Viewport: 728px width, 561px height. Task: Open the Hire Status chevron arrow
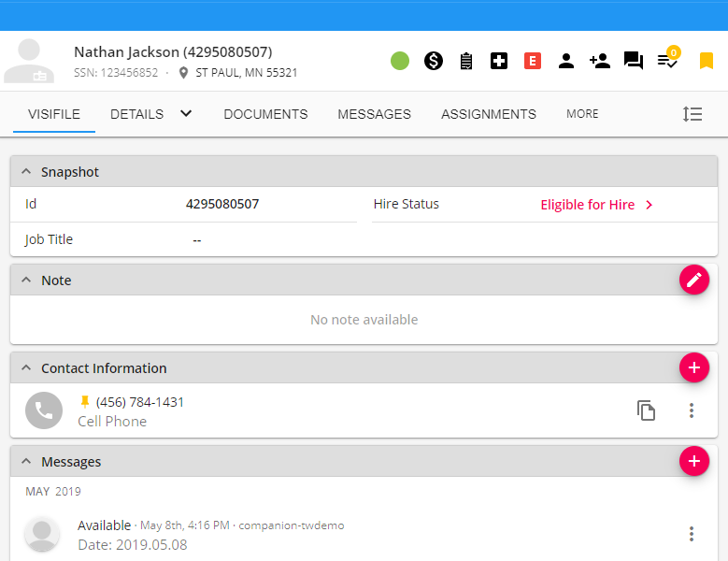pos(649,205)
